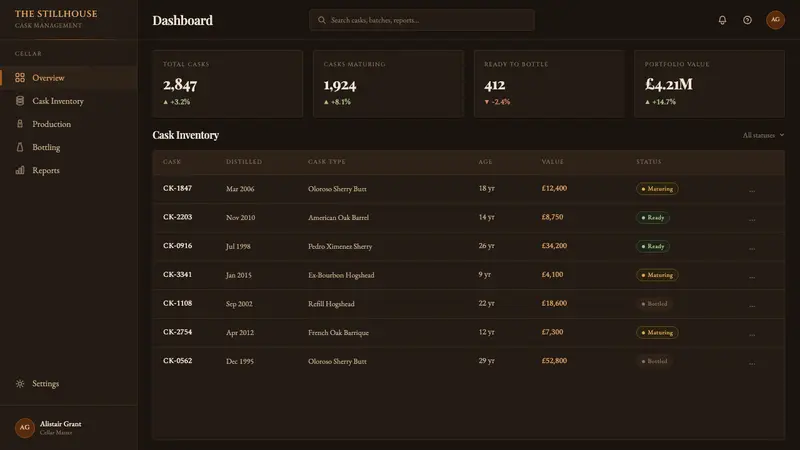Image resolution: width=800 pixels, height=450 pixels.
Task: Open the Portfolio Value stat card
Action: point(710,84)
